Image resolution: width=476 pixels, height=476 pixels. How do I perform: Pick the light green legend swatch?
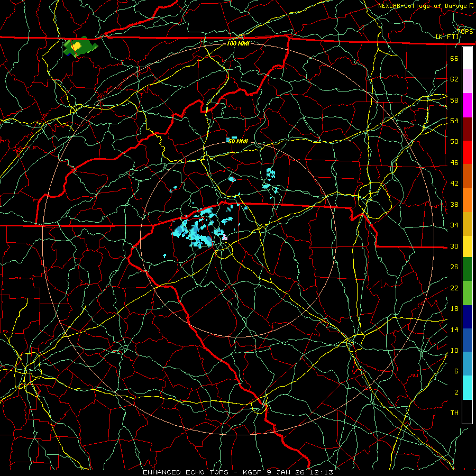point(467,293)
